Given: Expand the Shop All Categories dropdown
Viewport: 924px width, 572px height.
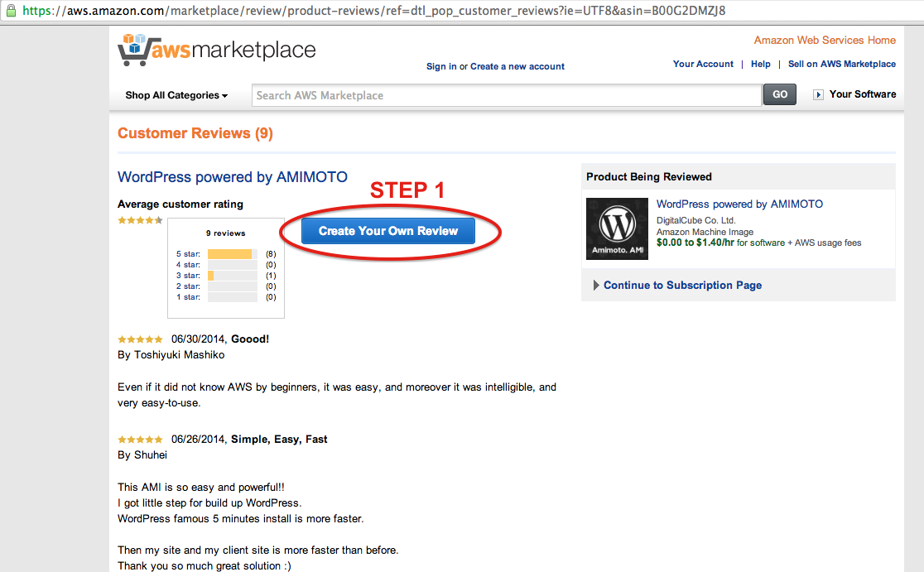Looking at the screenshot, I should pyautogui.click(x=176, y=95).
